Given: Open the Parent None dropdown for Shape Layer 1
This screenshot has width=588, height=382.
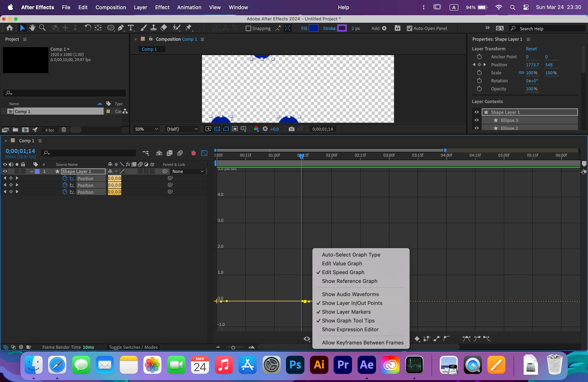Looking at the screenshot, I should tap(188, 171).
